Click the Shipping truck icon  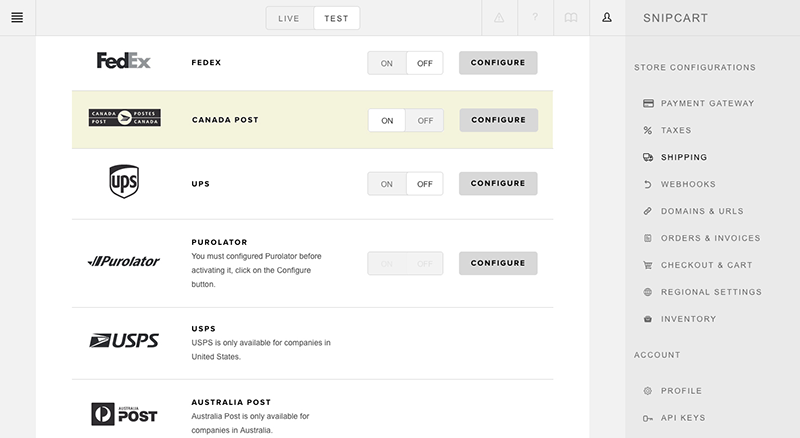(x=648, y=157)
